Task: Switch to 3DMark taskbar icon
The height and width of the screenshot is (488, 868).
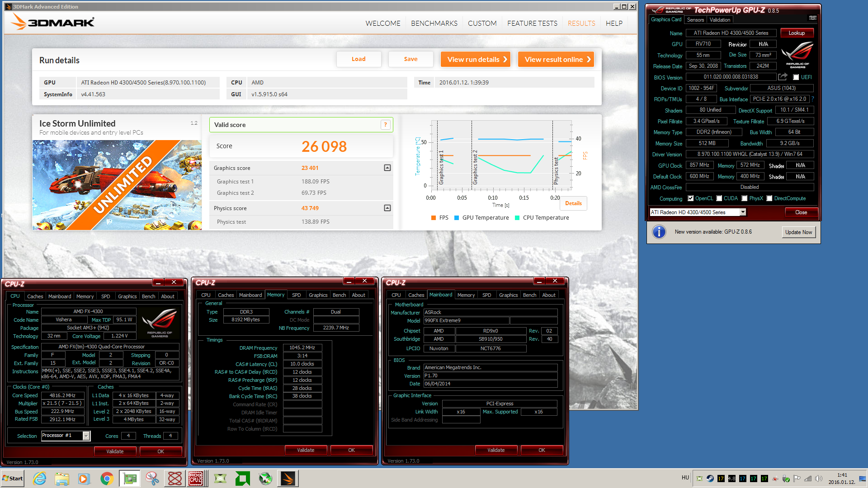Action: coord(288,478)
